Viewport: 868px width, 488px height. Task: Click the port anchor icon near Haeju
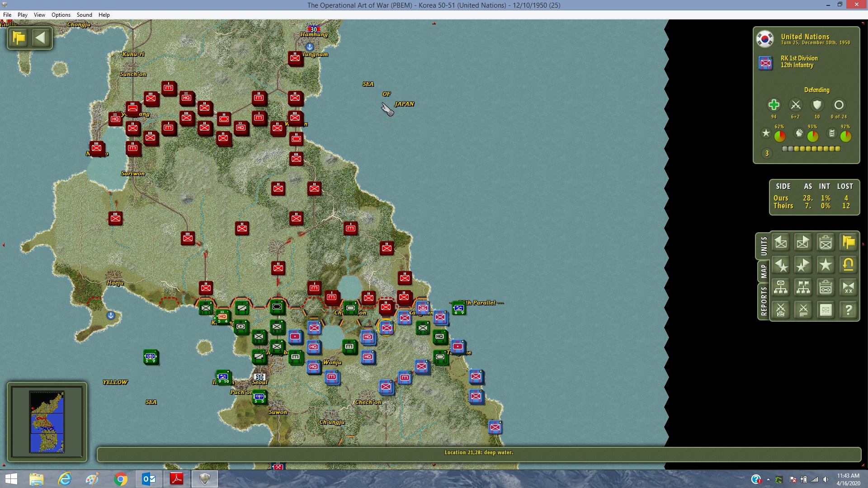tap(111, 315)
